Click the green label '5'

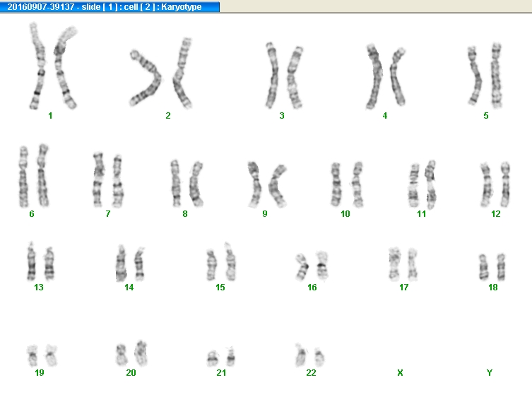pos(486,116)
